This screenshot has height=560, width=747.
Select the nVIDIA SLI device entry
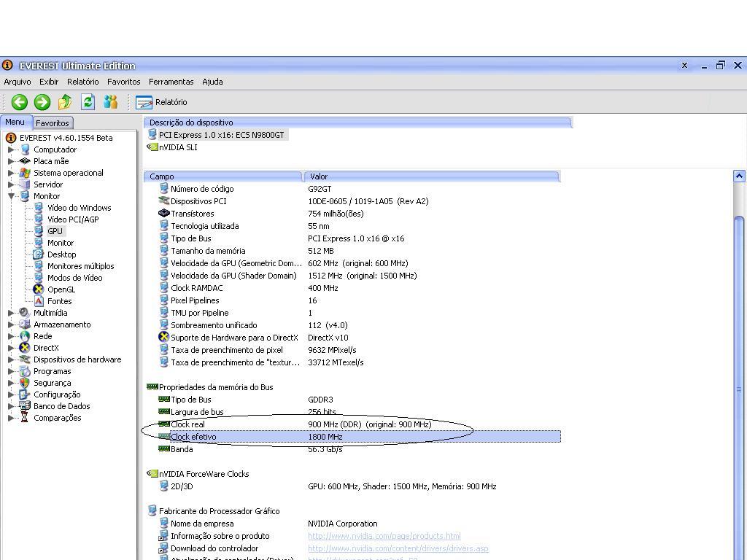(x=178, y=147)
